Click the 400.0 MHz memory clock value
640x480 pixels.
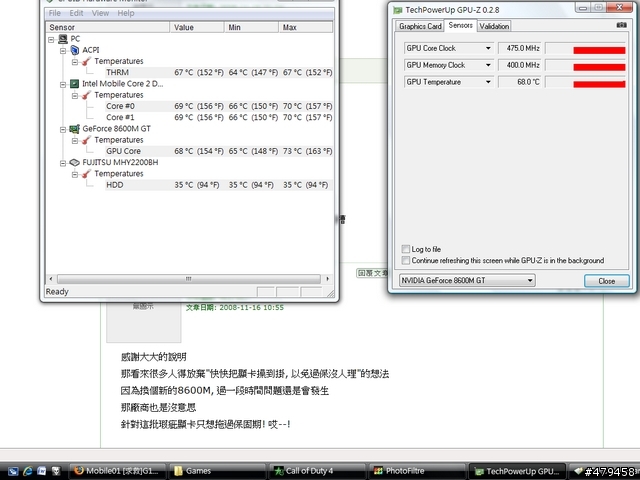(x=520, y=65)
